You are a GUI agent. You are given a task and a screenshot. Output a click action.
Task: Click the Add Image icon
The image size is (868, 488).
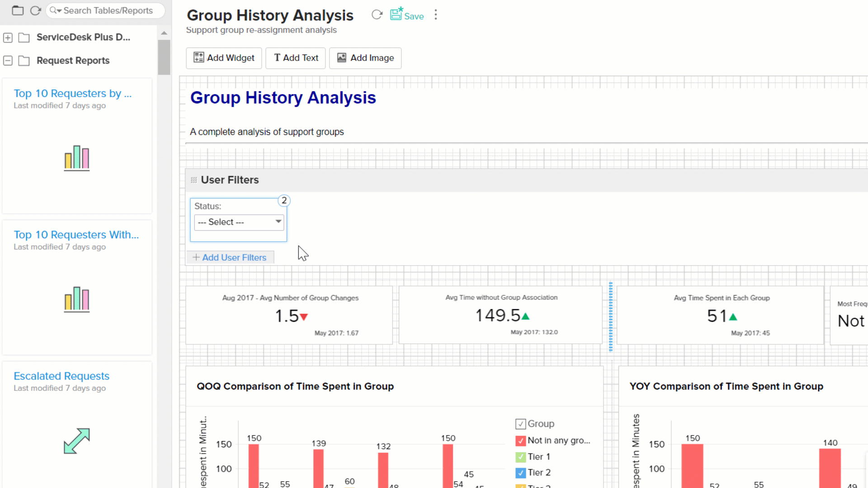341,58
